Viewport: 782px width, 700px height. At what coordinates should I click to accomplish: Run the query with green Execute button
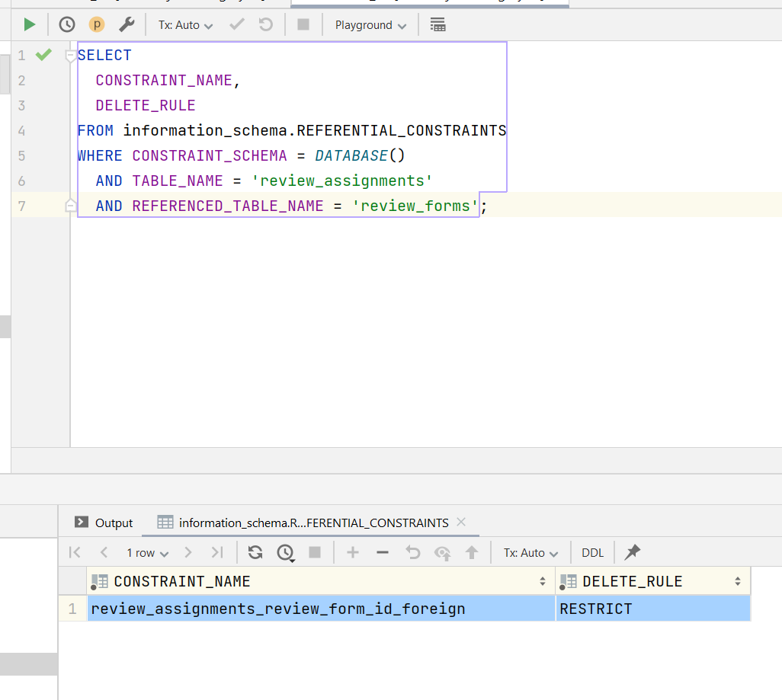[29, 24]
